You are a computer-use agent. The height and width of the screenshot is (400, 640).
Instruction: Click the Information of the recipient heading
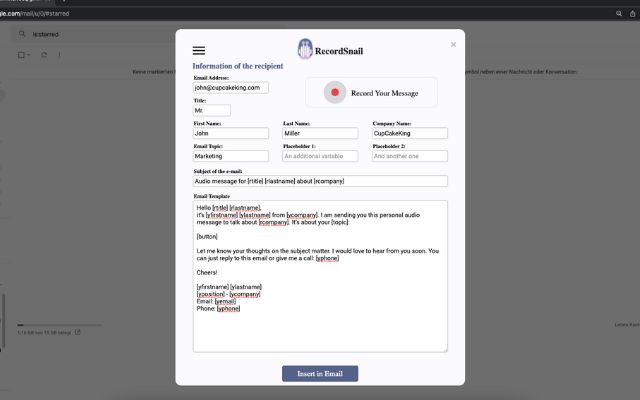pyautogui.click(x=238, y=66)
